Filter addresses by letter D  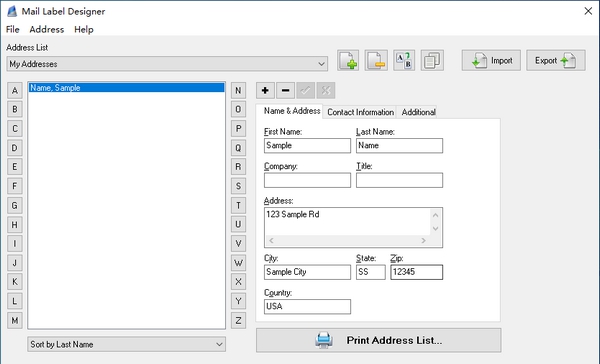15,148
